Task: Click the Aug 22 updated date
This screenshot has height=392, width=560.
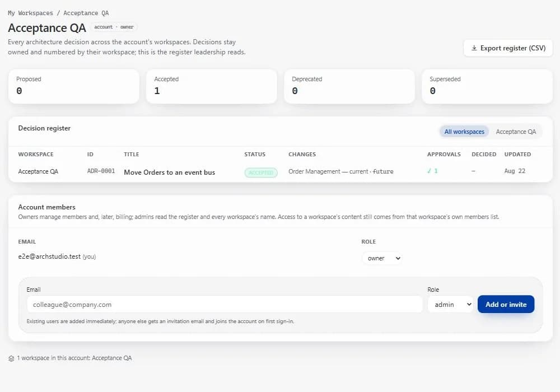Action: [x=515, y=171]
